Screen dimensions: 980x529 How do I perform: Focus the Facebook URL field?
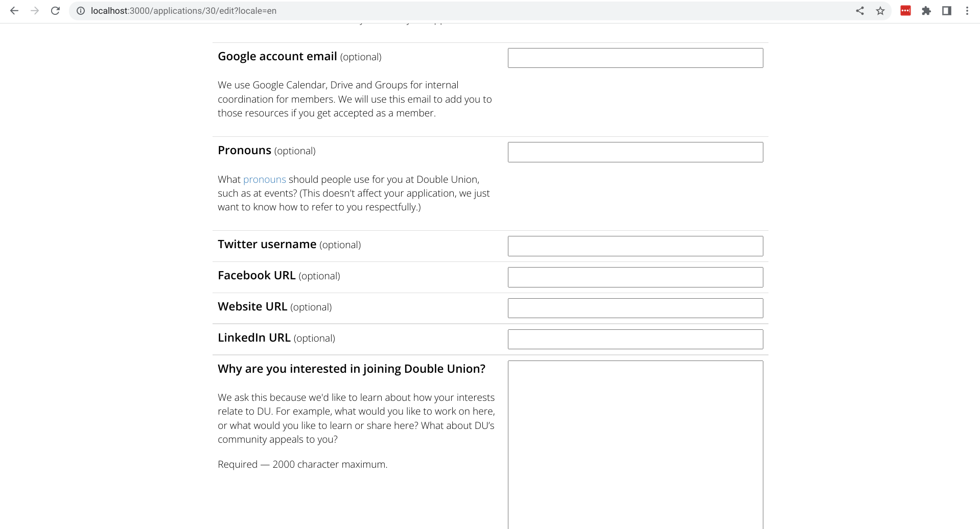pos(635,277)
